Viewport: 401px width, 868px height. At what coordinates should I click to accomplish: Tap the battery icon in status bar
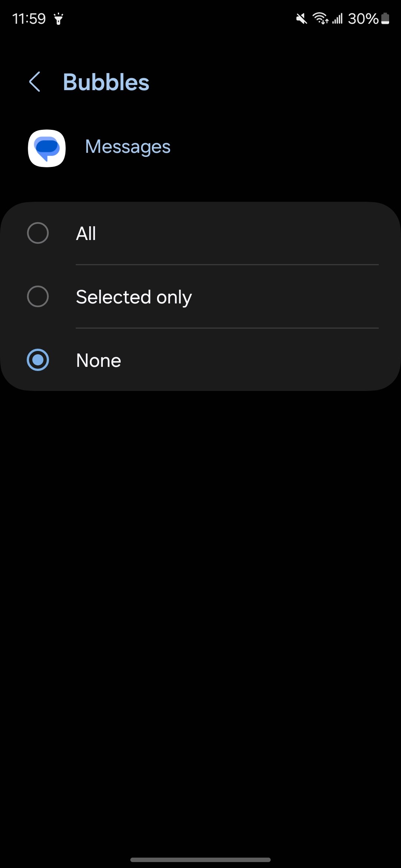[385, 18]
